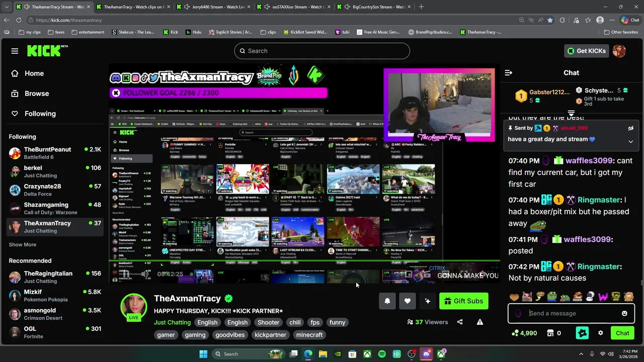
Task: Open TheBurntPeanut channel
Action: [55, 153]
